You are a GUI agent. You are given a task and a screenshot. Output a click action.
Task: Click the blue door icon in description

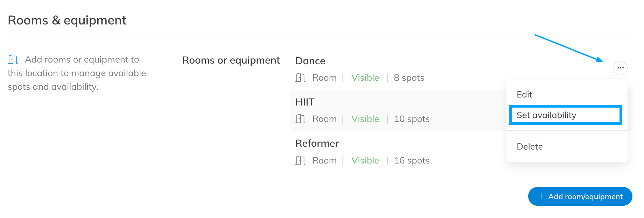click(x=13, y=59)
